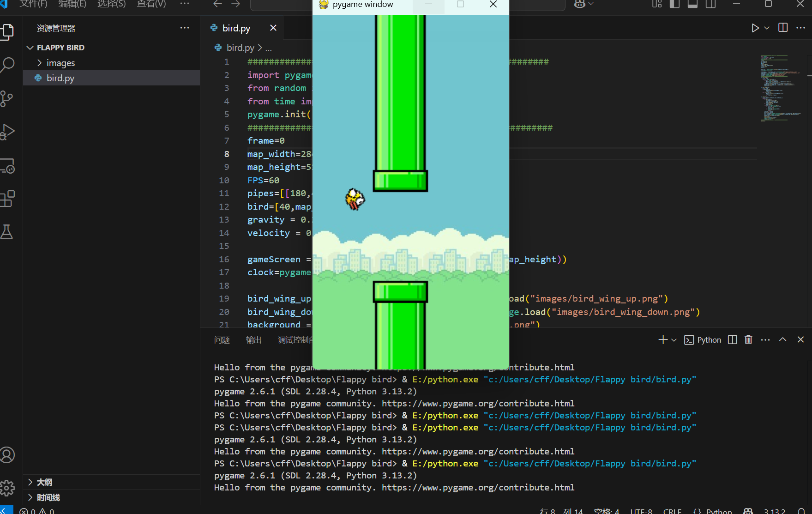Click the Copilot status bar icon

[x=748, y=511]
